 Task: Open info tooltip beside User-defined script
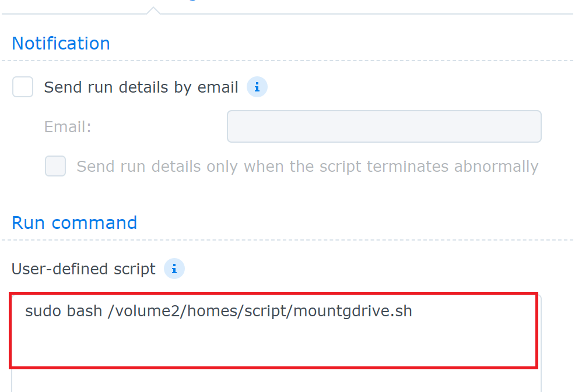[x=174, y=269]
